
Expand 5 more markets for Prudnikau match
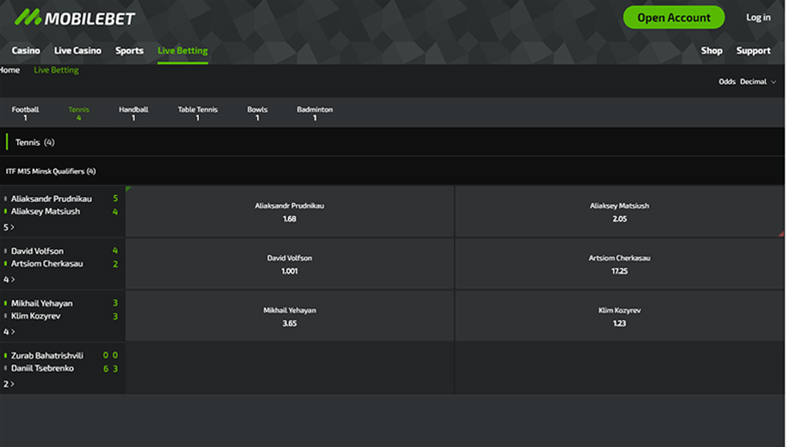click(x=9, y=228)
